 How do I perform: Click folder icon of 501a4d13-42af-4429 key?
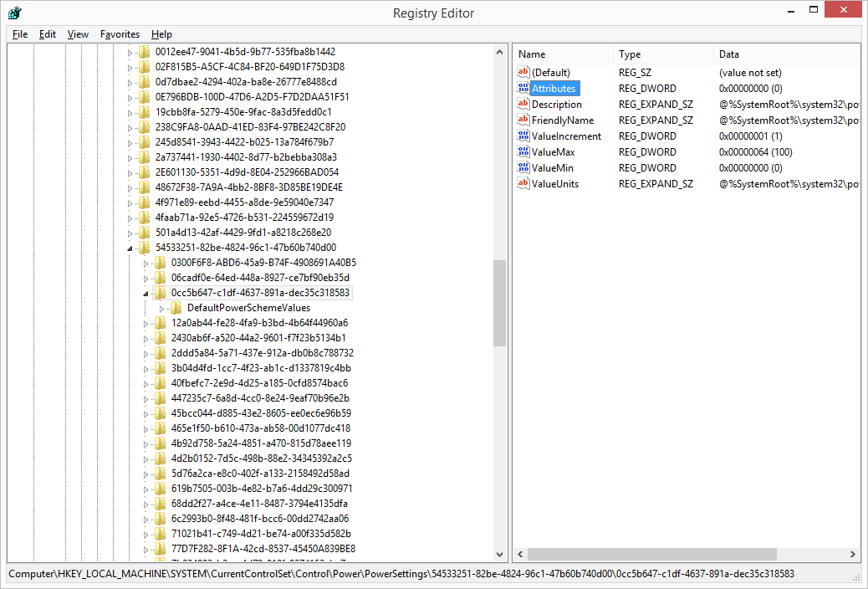145,232
